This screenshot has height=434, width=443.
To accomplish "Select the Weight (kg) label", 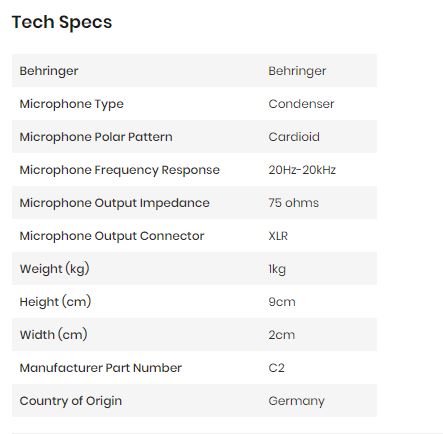I will click(54, 269).
